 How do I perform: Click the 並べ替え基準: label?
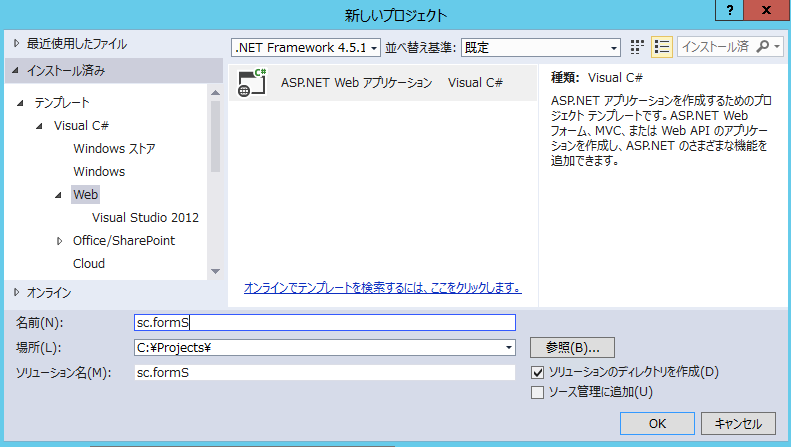(x=420, y=47)
